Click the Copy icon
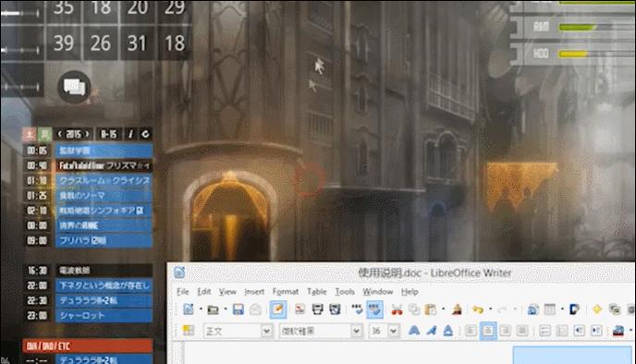This screenshot has width=636, height=364. click(414, 309)
